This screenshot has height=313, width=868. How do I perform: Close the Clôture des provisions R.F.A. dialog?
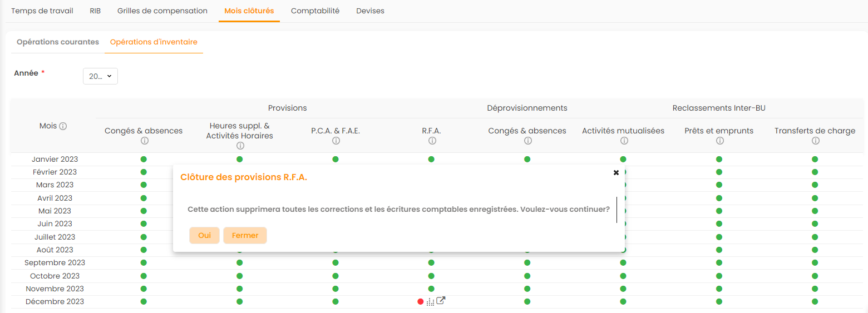click(616, 172)
